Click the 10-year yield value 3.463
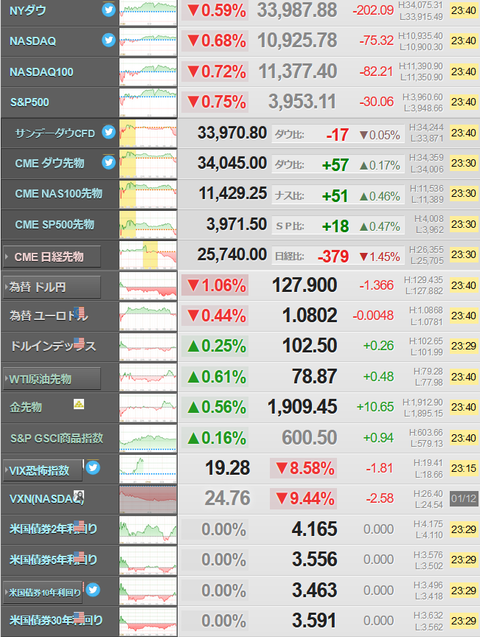This screenshot has width=480, height=637. point(315,590)
